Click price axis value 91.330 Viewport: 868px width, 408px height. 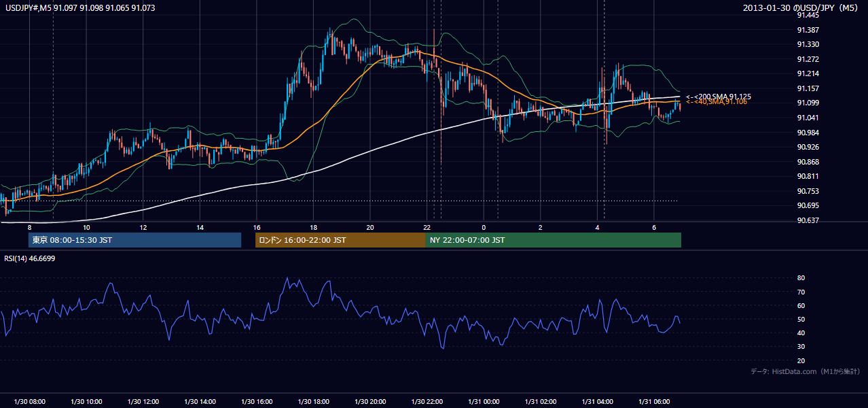807,44
